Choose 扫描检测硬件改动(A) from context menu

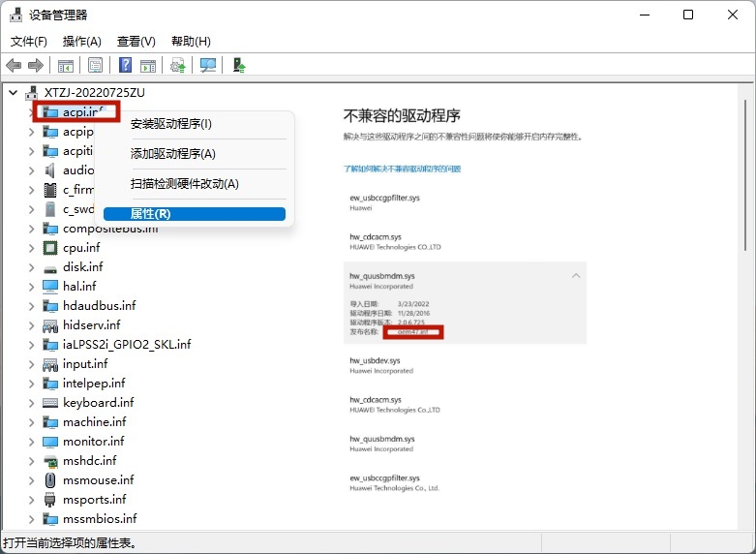click(195, 184)
